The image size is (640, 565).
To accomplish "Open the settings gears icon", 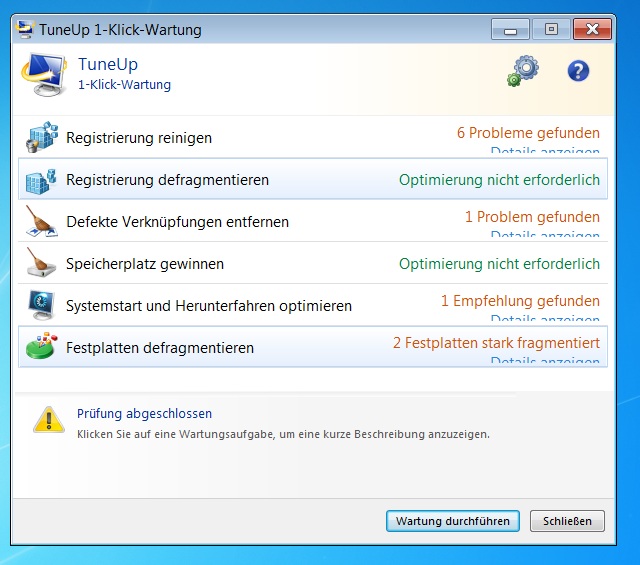I will click(x=523, y=71).
